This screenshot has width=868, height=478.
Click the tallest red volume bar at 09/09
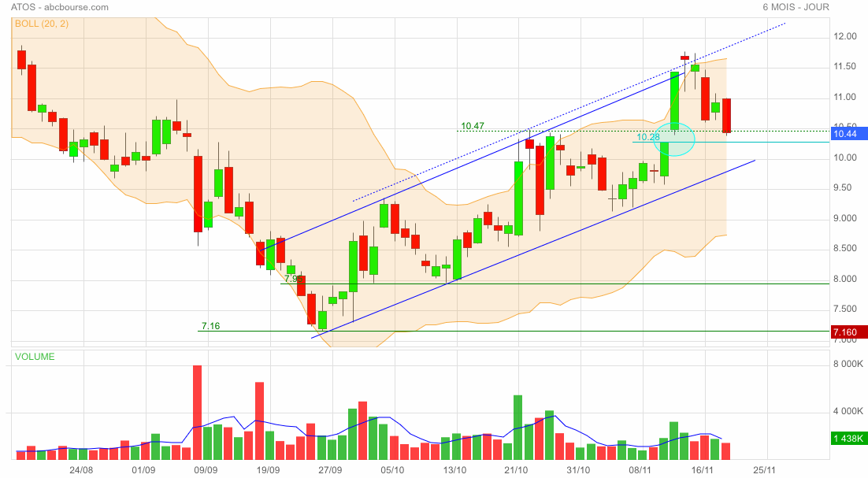197,413
